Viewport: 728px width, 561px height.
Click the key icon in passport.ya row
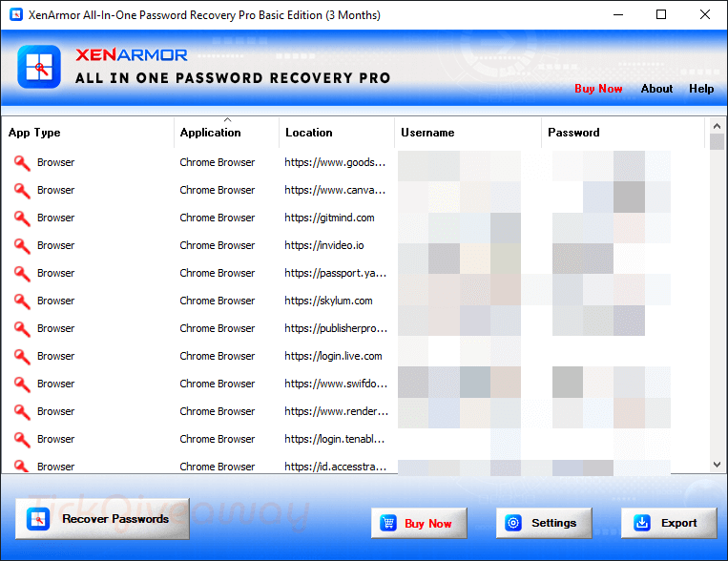21,274
